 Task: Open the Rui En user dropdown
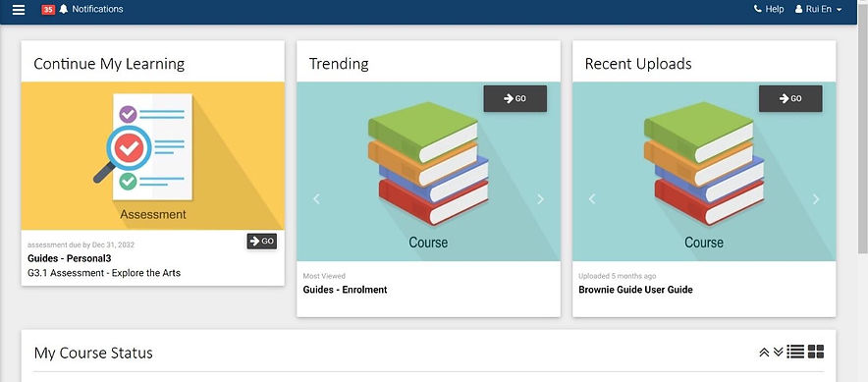click(x=818, y=10)
